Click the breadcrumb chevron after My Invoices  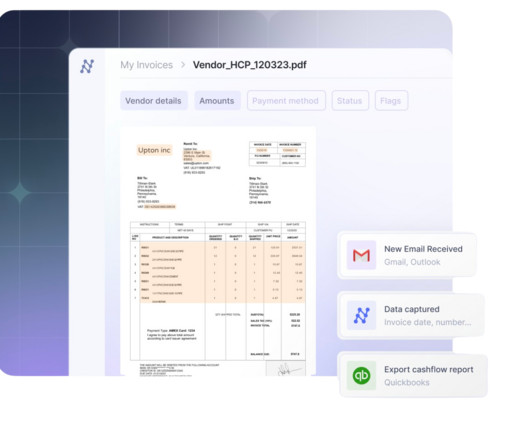pos(183,65)
